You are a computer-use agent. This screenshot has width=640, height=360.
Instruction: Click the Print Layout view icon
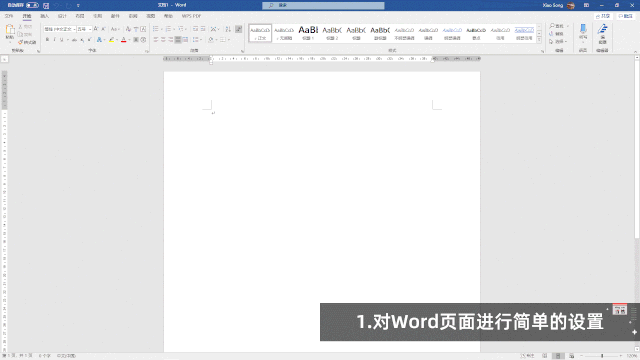coord(558,356)
